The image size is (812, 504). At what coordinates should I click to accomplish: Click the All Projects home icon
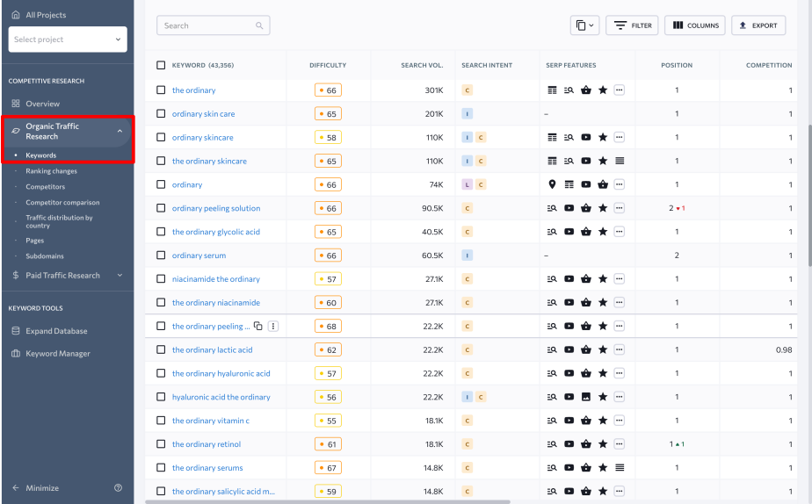pyautogui.click(x=16, y=15)
